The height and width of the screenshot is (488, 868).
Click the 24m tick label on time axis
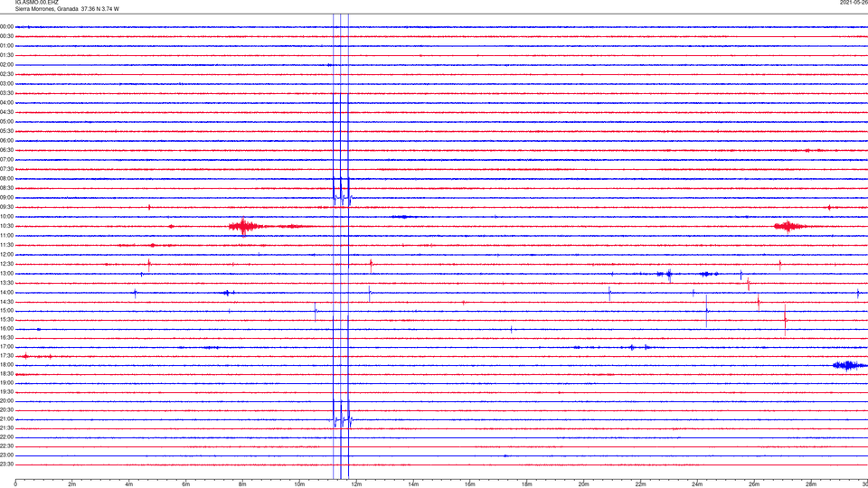click(697, 484)
